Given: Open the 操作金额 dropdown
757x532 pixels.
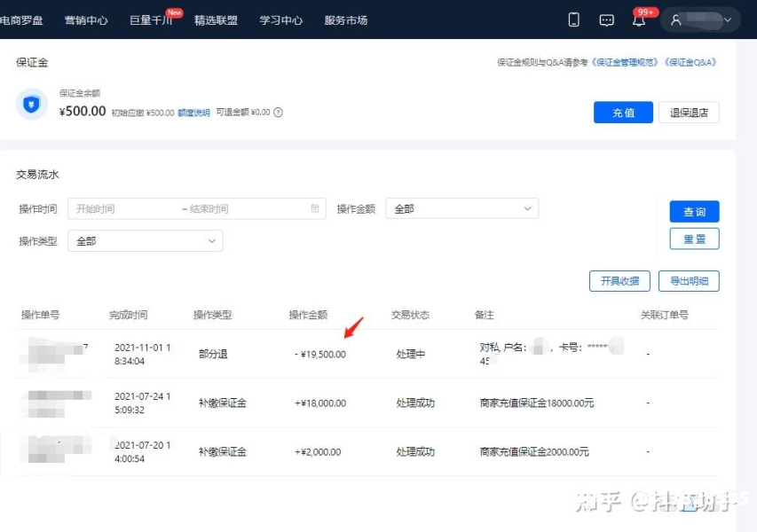Looking at the screenshot, I should (461, 209).
